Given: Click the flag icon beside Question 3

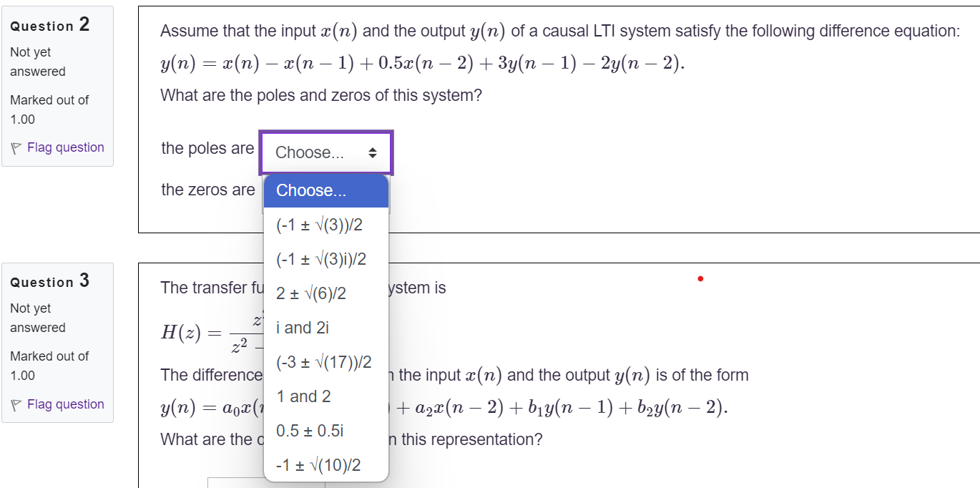Looking at the screenshot, I should point(17,404).
